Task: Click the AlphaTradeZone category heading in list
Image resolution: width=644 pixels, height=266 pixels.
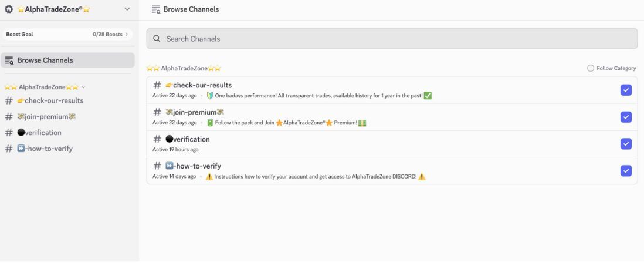Action: coord(184,68)
